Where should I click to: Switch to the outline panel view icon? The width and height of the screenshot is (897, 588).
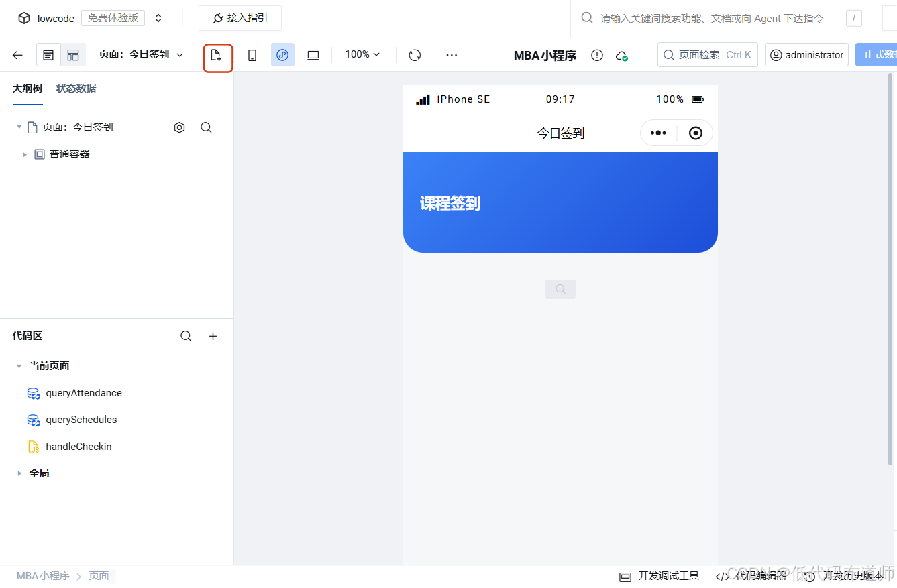click(x=48, y=55)
